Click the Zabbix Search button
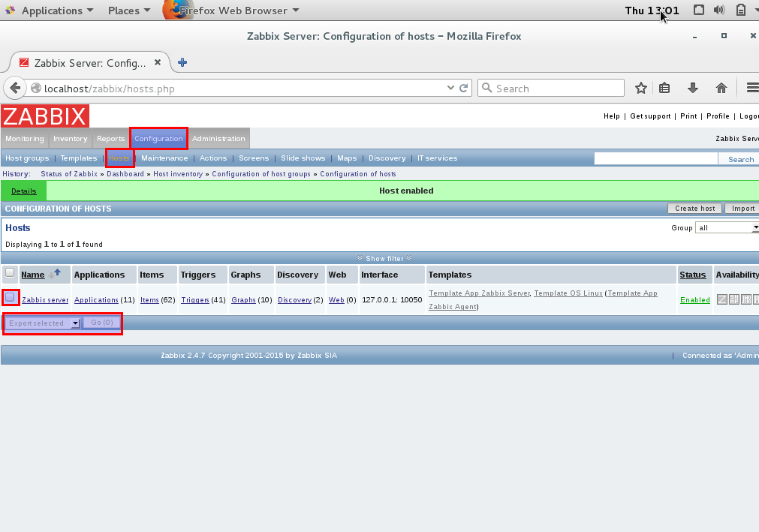 pyautogui.click(x=740, y=159)
